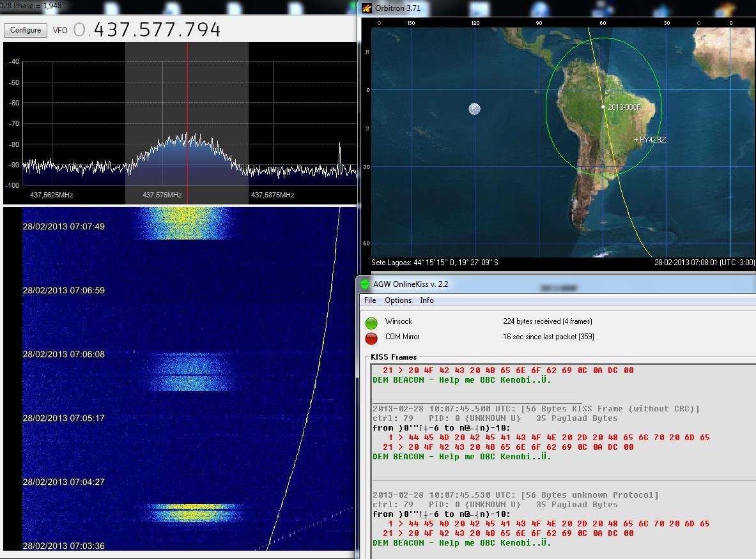Open the Info menu in AGW OnlineKiss
Screen dimensions: 756x559
click(427, 300)
